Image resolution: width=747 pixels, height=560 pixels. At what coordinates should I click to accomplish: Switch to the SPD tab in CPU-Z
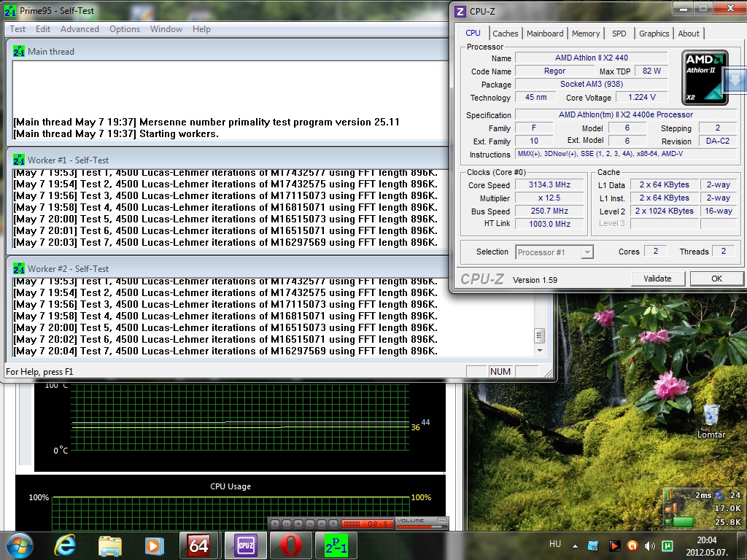point(619,34)
